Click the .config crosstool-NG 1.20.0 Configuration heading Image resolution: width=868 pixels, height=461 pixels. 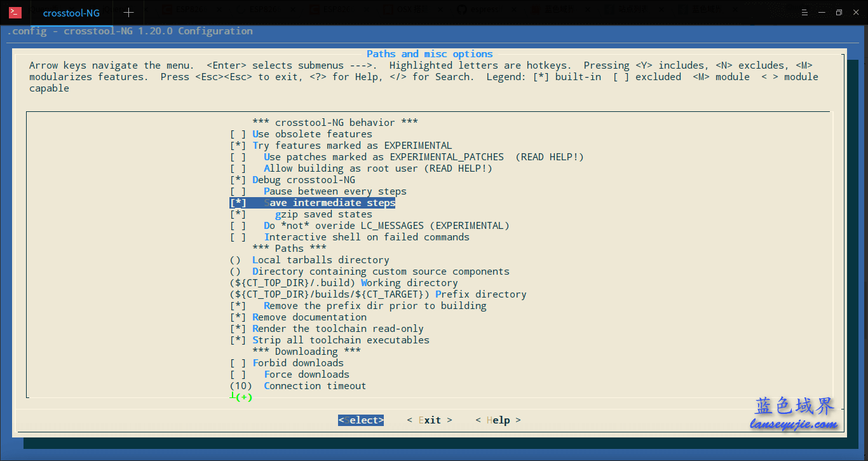click(130, 31)
